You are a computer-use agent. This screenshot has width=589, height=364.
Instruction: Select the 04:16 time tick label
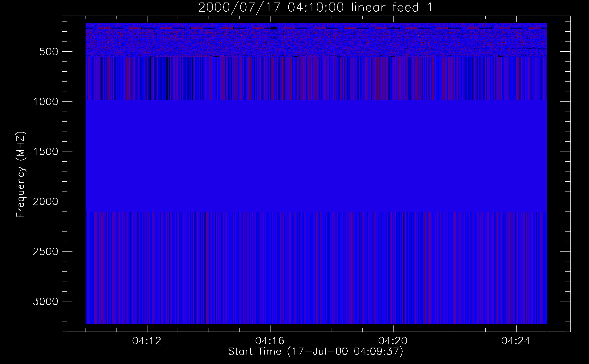(x=270, y=341)
